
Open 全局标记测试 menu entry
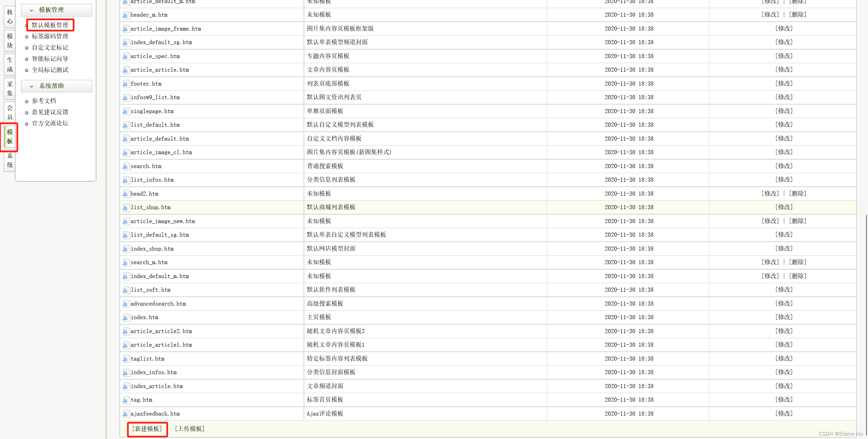50,70
